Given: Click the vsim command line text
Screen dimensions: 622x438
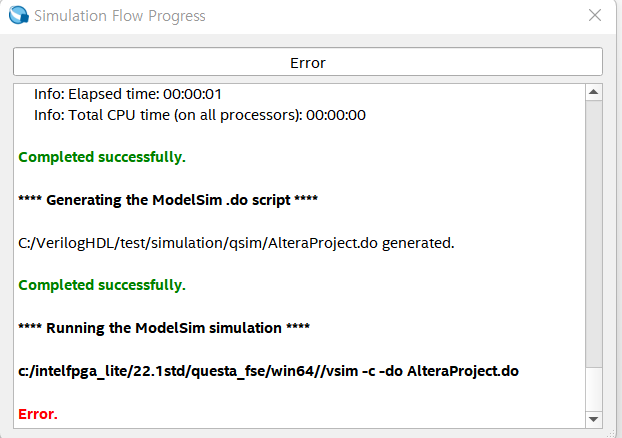Looking at the screenshot, I should point(268,371).
